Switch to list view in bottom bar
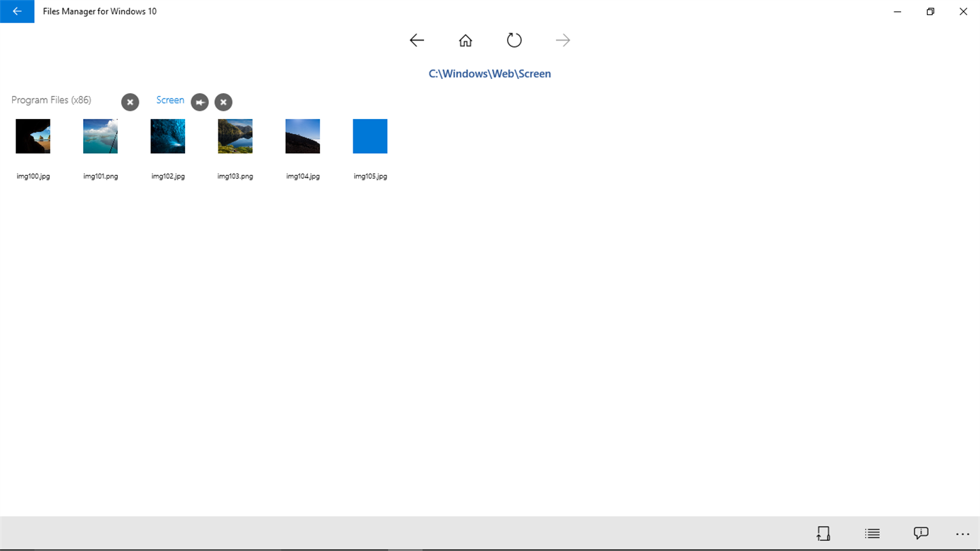The image size is (980, 551). tap(872, 533)
